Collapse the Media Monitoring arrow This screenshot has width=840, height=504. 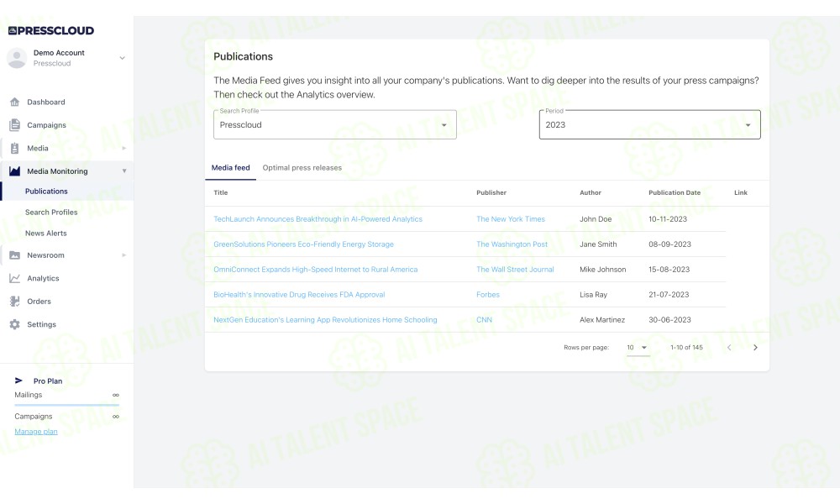[124, 171]
